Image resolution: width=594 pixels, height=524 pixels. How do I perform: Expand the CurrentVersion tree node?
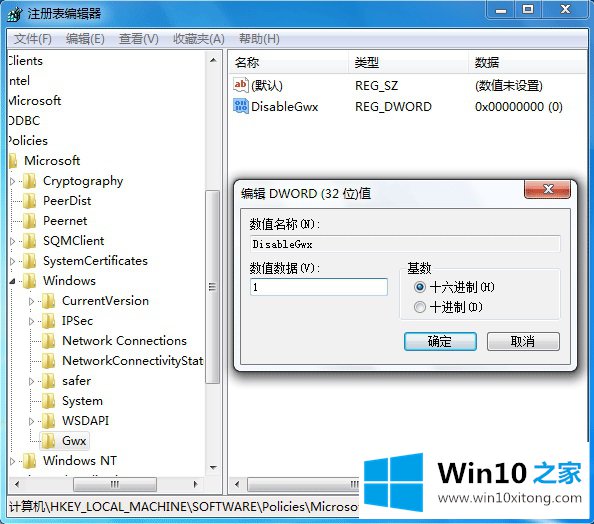[x=31, y=302]
